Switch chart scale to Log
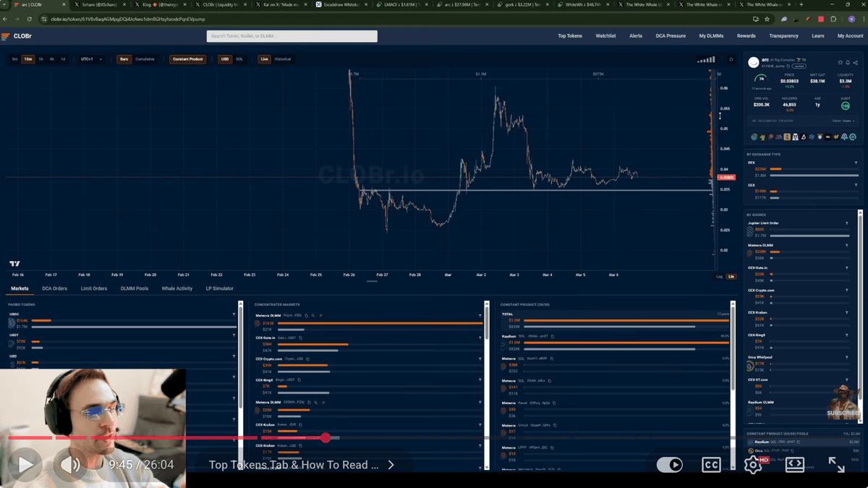 (x=720, y=276)
